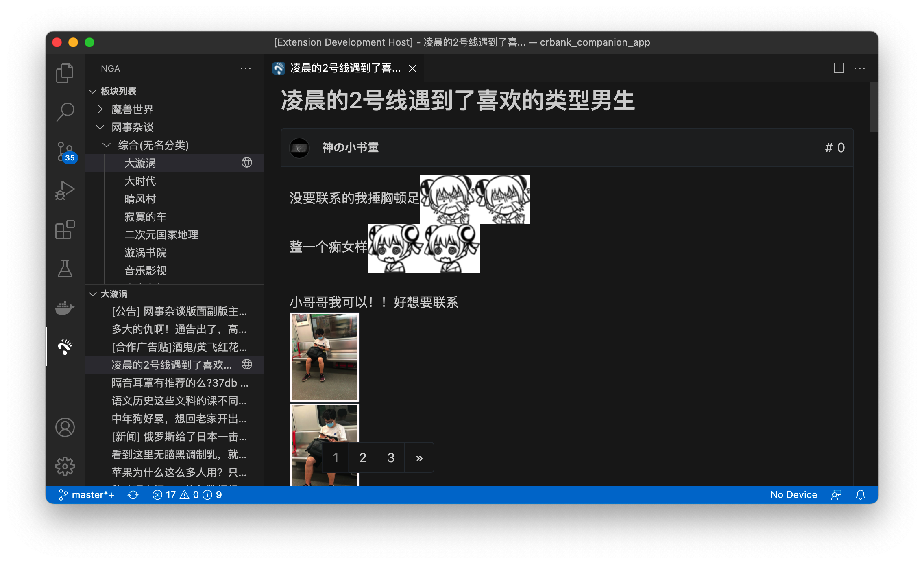Open the Search view icon

(65, 111)
